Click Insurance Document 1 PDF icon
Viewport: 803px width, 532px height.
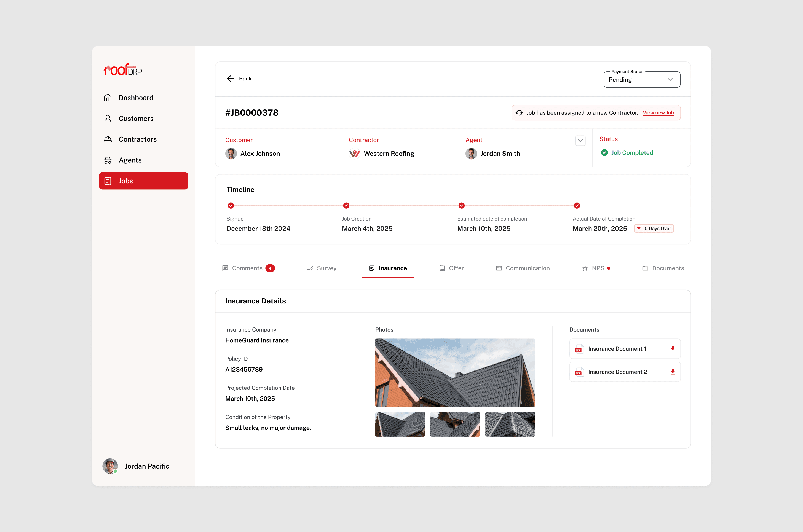[x=579, y=349]
